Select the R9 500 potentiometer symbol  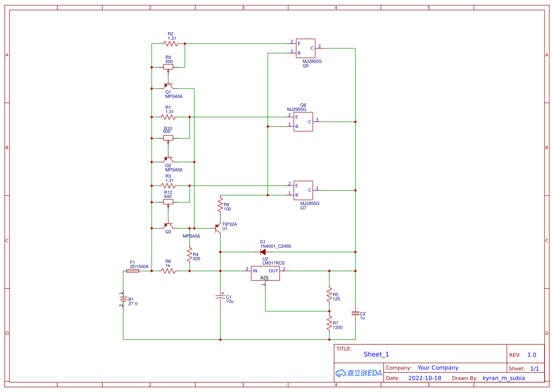pos(168,67)
